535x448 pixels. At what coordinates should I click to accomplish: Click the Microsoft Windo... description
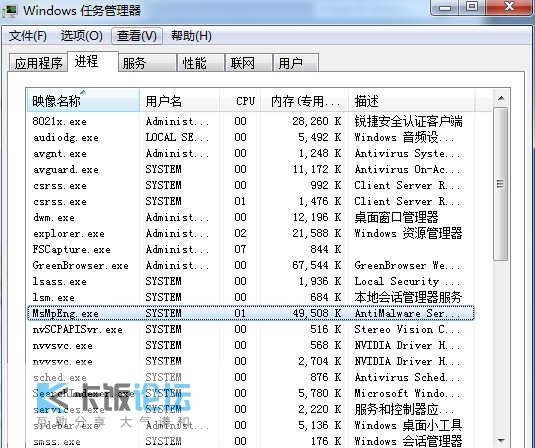pos(407,393)
